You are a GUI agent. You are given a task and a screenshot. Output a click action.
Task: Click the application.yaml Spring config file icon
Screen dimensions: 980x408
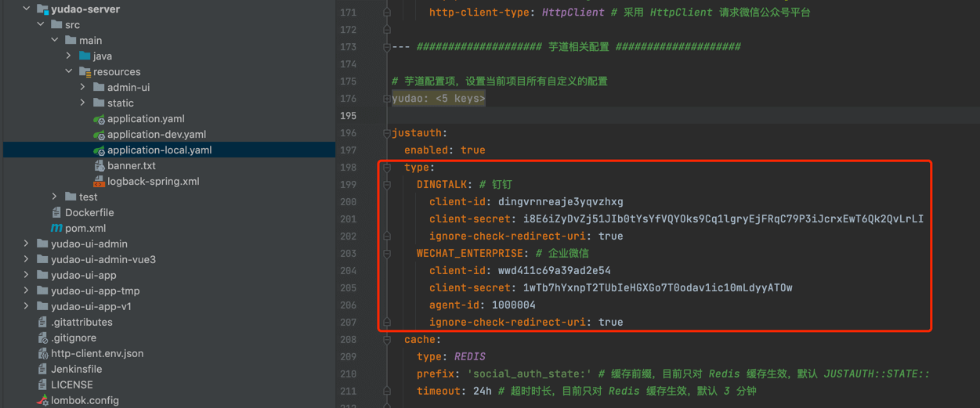[x=99, y=119]
